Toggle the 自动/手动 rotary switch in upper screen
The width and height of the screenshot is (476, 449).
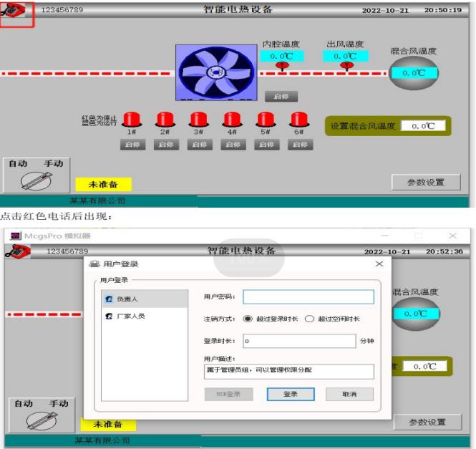37,180
